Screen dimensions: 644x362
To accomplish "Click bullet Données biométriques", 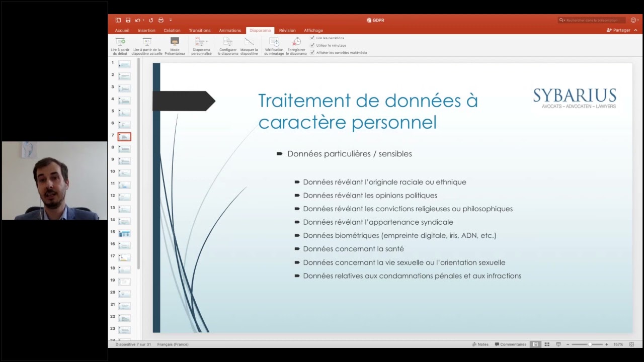I will coord(399,235).
